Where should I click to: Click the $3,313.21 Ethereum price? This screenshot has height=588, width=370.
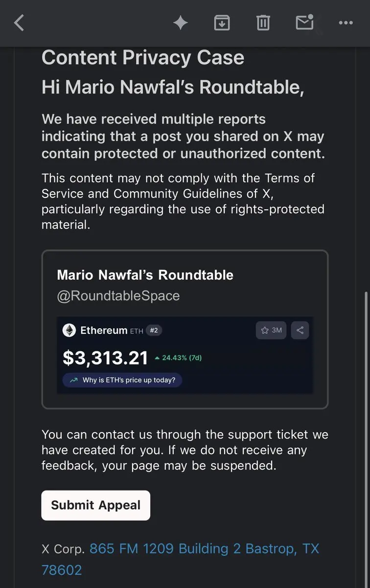pyautogui.click(x=105, y=358)
